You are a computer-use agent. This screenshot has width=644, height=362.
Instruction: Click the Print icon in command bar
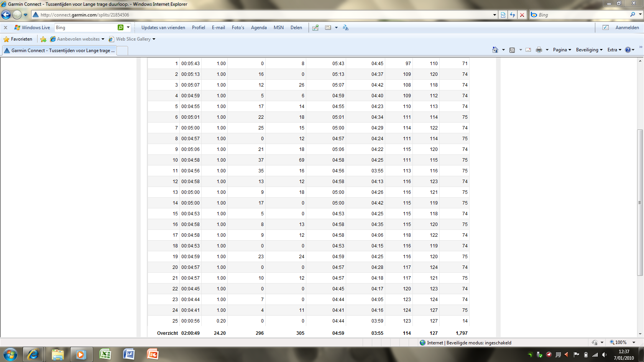pyautogui.click(x=539, y=50)
